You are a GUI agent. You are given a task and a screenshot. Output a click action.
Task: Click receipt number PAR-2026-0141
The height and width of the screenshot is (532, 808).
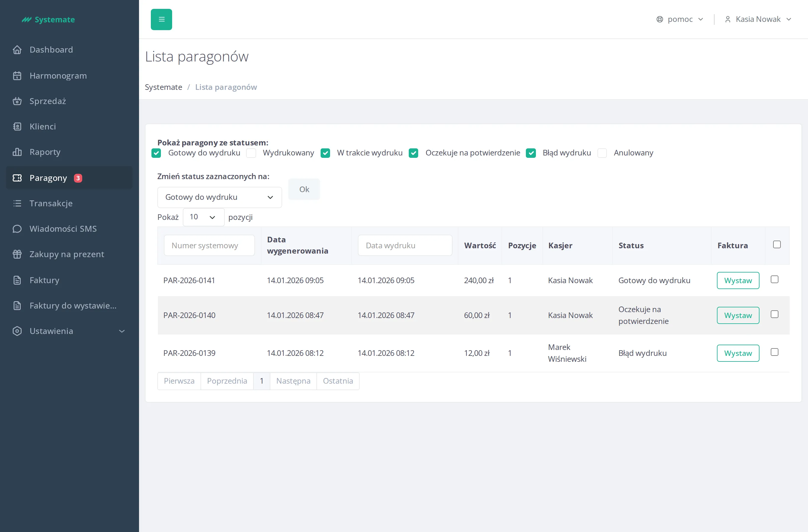(x=189, y=280)
